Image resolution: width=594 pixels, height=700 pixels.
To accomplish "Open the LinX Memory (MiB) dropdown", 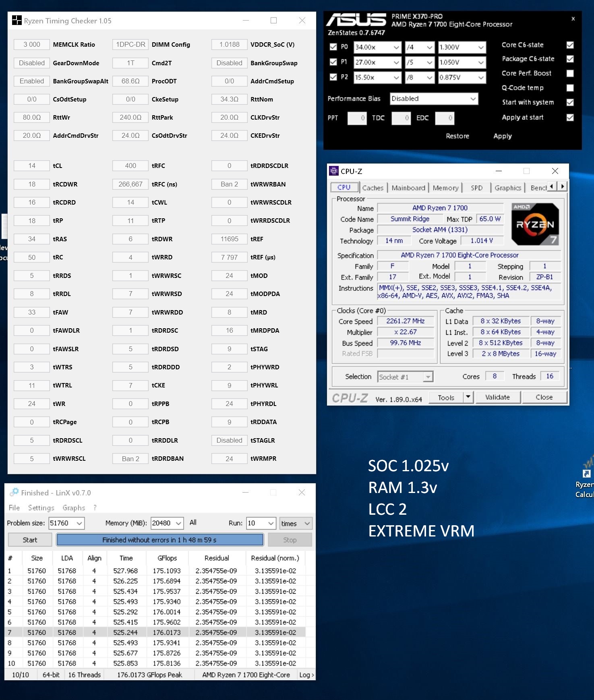I will click(167, 523).
